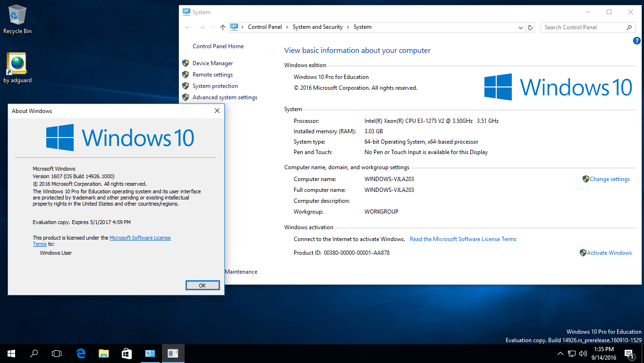Click 'Windows User' licensee name
Image resolution: width=644 pixels, height=363 pixels.
(x=56, y=253)
